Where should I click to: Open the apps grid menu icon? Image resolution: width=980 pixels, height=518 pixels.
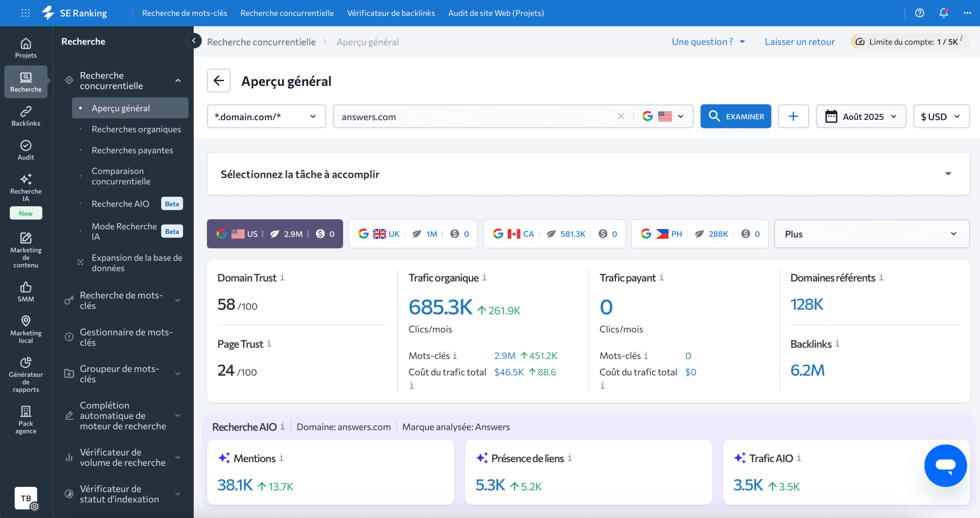coord(26,13)
